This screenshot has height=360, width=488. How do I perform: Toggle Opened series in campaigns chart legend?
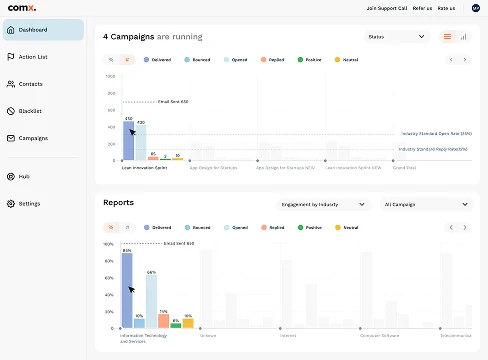(x=236, y=60)
